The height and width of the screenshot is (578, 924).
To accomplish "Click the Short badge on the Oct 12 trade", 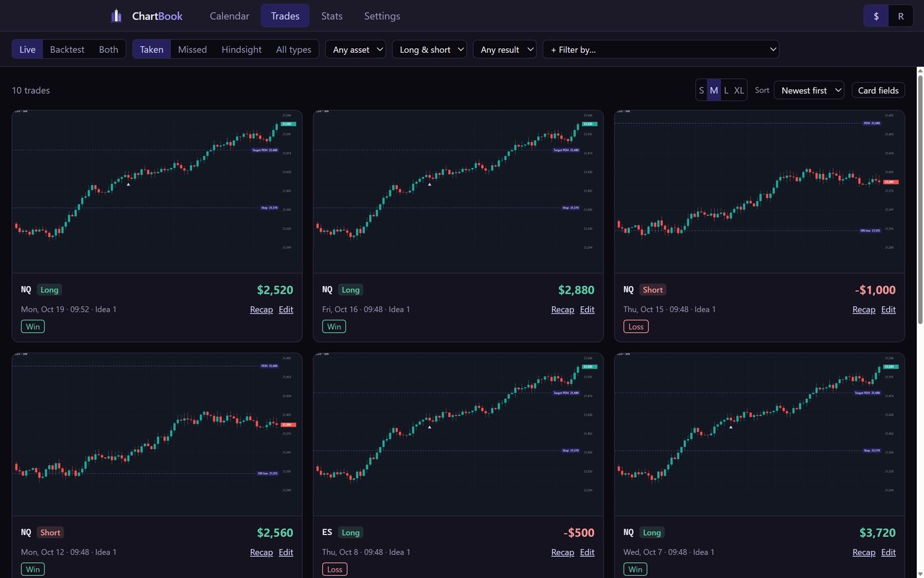I will tap(50, 533).
